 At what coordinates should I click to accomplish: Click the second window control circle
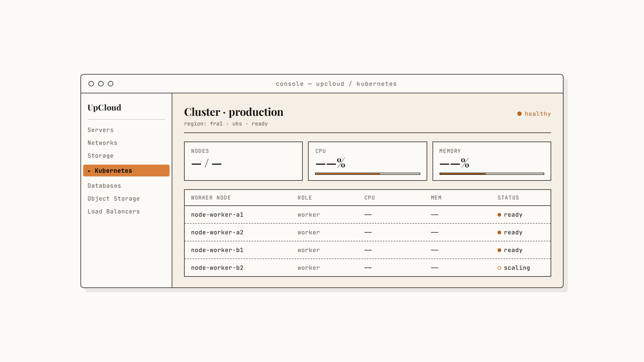click(101, 84)
